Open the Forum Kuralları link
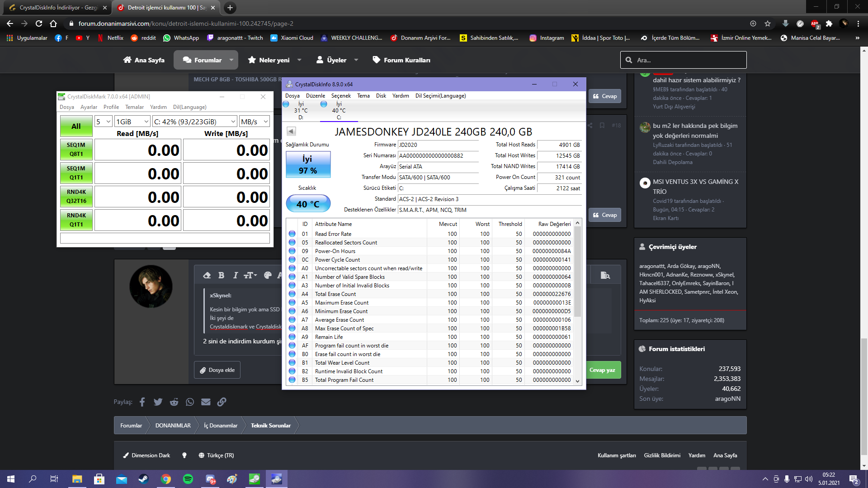The height and width of the screenshot is (488, 868). point(401,60)
